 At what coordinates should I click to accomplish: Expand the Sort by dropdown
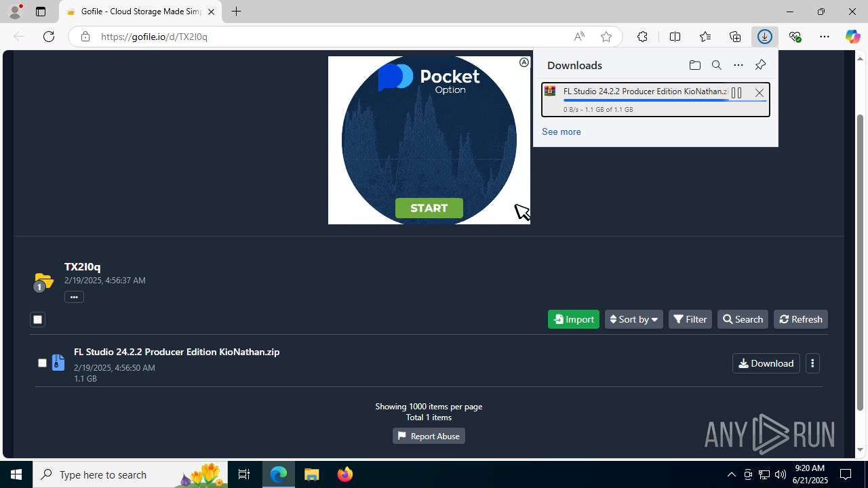(x=634, y=319)
